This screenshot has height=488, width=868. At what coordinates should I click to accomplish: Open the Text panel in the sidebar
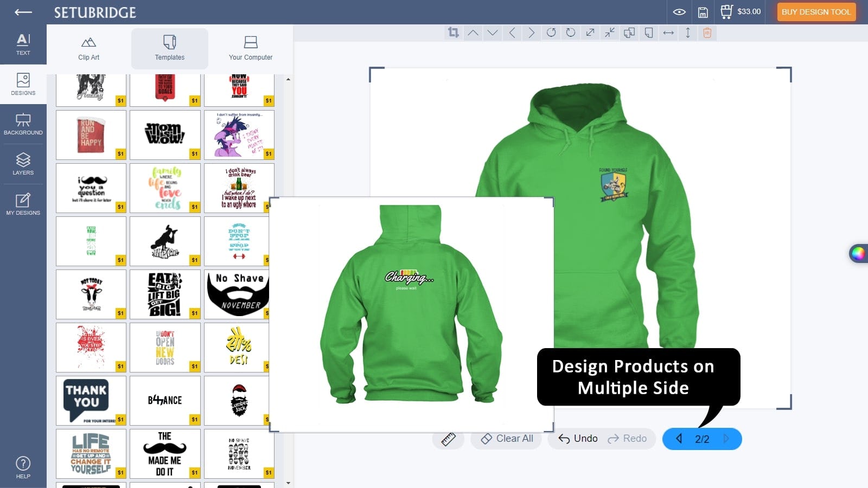point(23,42)
